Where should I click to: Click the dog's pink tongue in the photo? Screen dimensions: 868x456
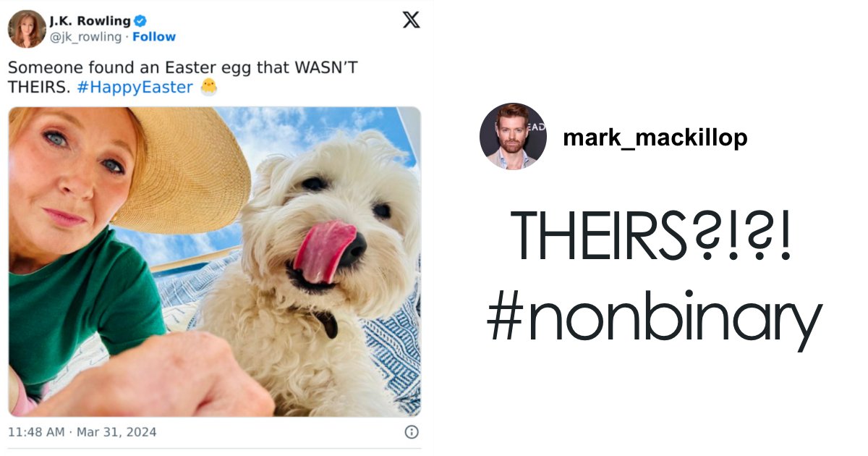tap(323, 250)
